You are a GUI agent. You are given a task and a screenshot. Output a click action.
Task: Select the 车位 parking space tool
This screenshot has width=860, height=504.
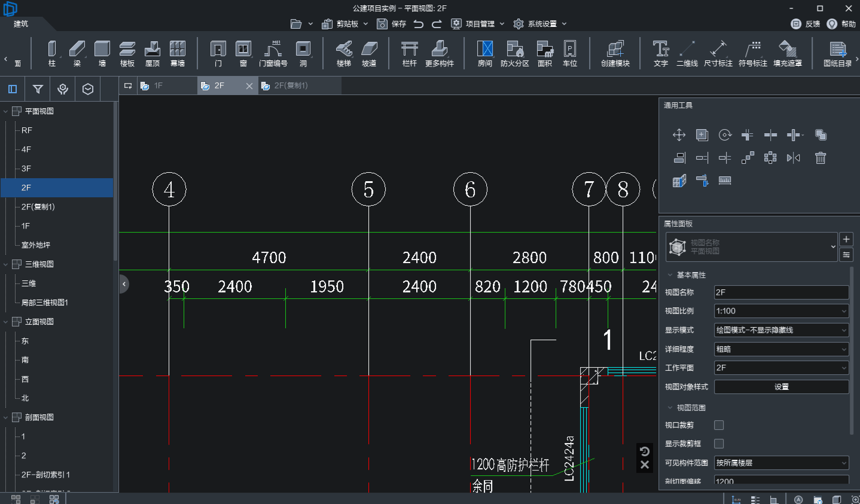570,54
